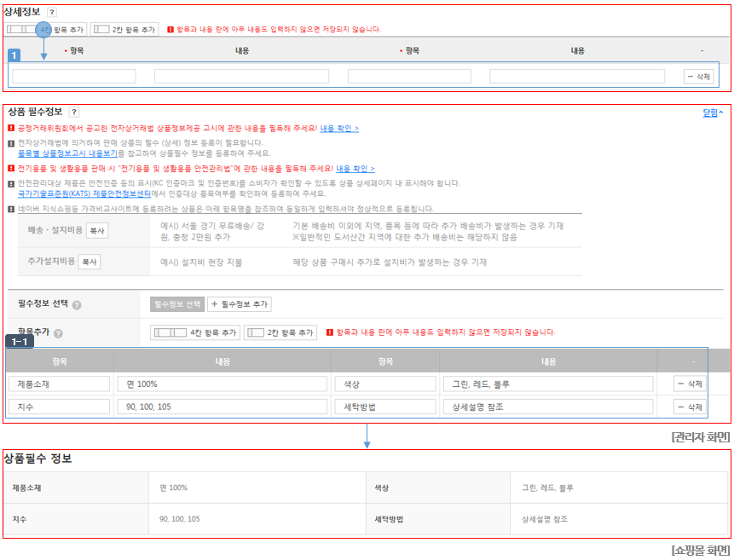This screenshot has width=734, height=560.
Task: Open 국가기술표준원(KATS) 제품안전정보센터 link
Action: pyautogui.click(x=84, y=193)
